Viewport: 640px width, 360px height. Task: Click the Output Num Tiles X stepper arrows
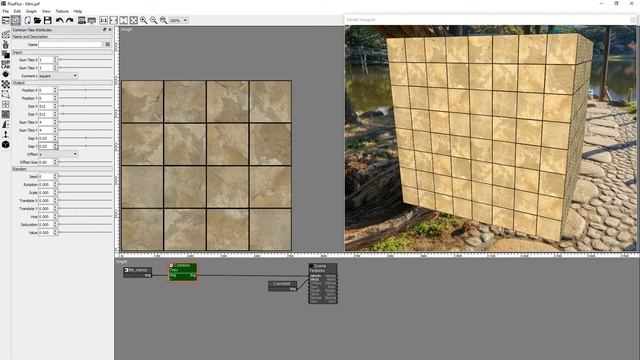(x=56, y=122)
